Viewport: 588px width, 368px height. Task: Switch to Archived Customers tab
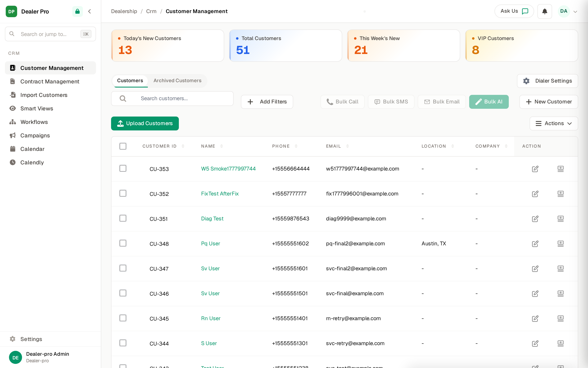point(177,81)
